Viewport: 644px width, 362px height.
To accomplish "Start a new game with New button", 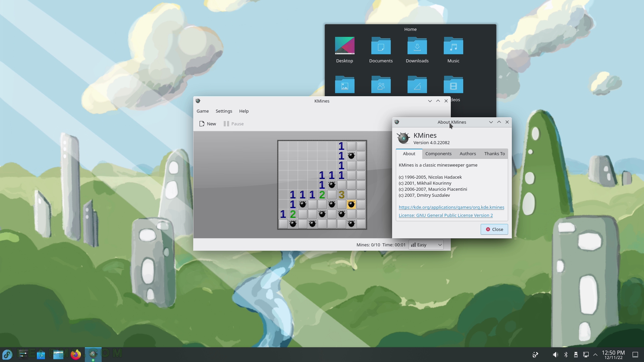I will click(x=208, y=124).
